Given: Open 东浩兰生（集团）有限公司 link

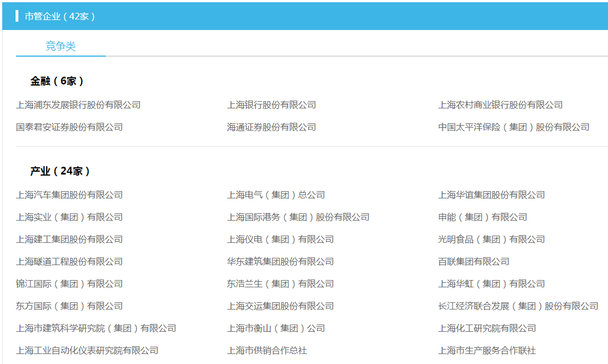Looking at the screenshot, I should (x=280, y=284).
